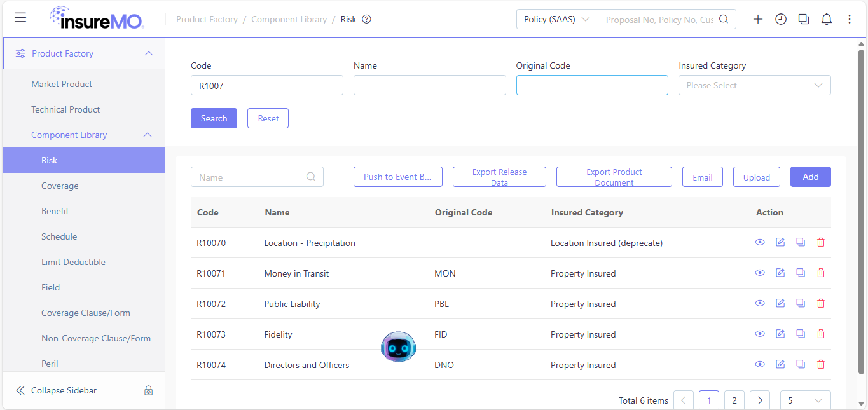Go to page 2 of results
Viewport: 868px width, 410px height.
coord(734,400)
